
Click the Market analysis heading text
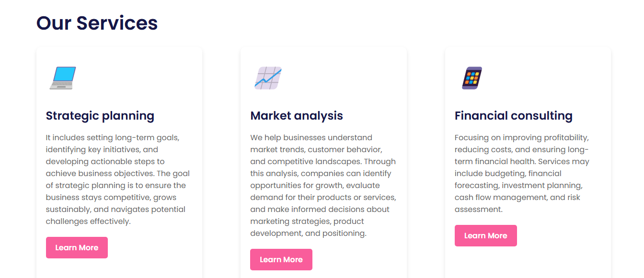coord(297,115)
